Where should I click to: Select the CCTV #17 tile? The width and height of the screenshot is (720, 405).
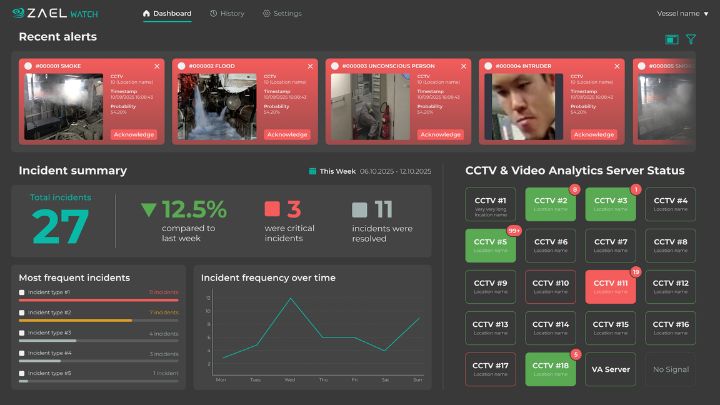490,369
